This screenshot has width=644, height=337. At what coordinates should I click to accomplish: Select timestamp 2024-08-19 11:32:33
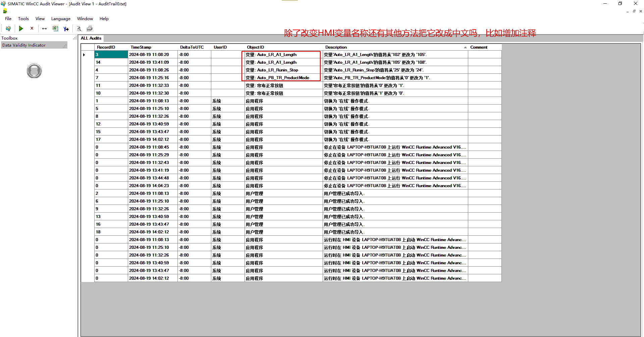click(153, 86)
